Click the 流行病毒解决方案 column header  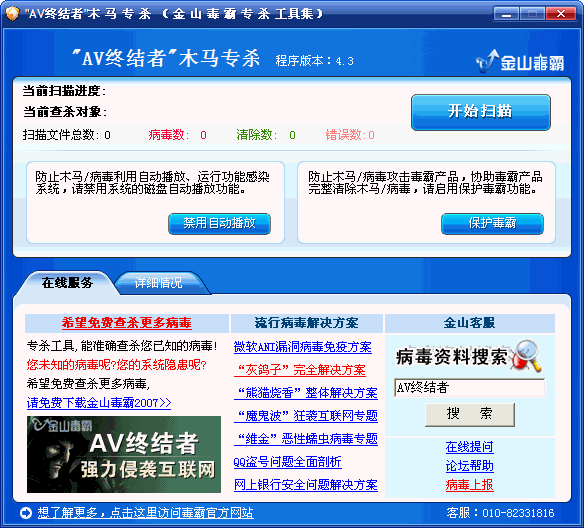pyautogui.click(x=307, y=323)
